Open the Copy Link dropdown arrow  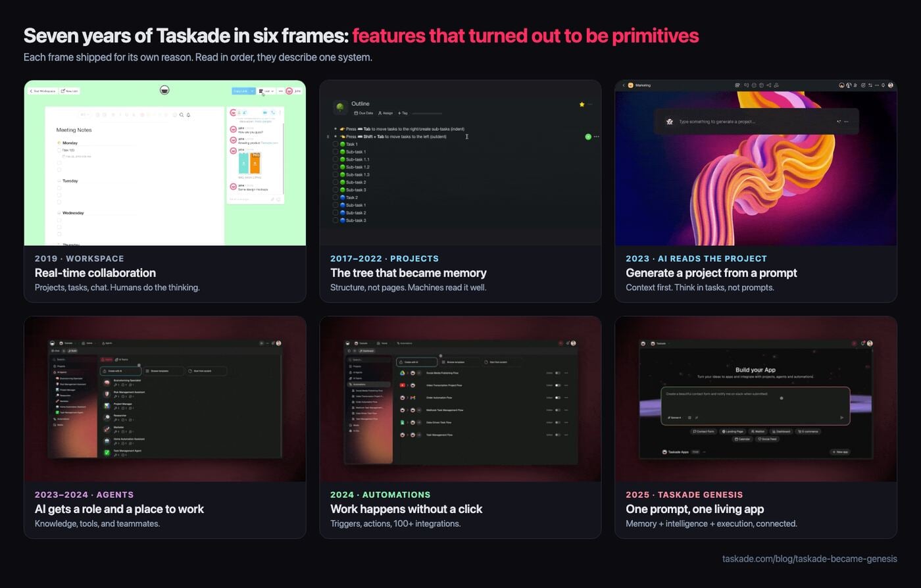coord(252,91)
